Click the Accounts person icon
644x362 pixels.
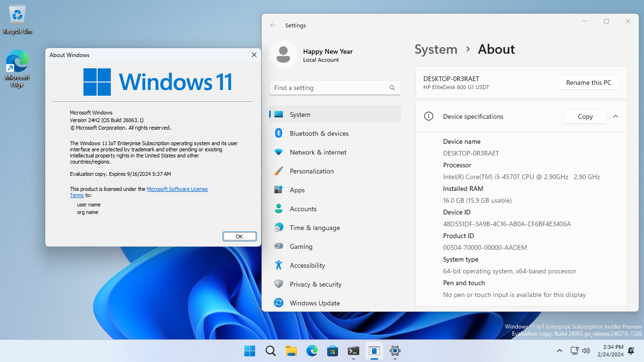[279, 209]
